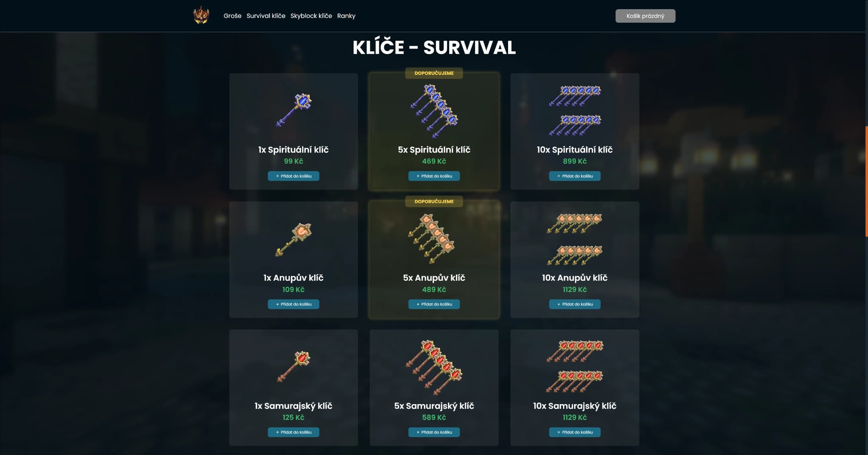Open the Ranky menu item
The width and height of the screenshot is (868, 455).
(x=346, y=16)
